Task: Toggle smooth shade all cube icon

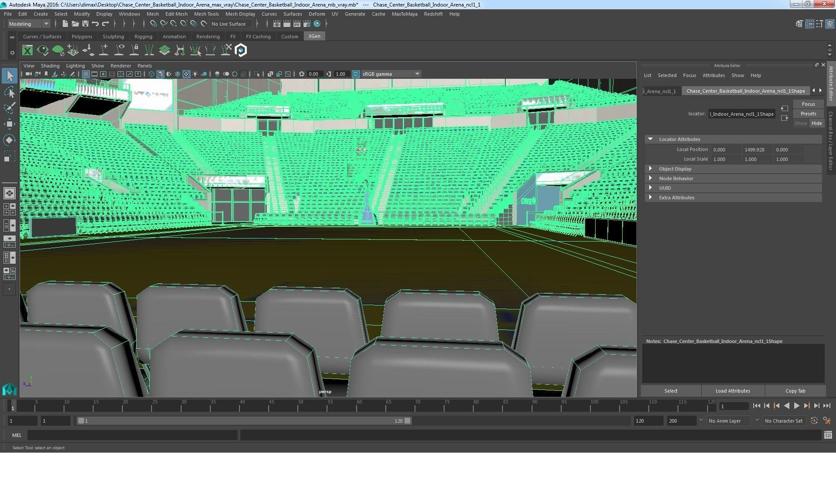Action: coord(160,74)
